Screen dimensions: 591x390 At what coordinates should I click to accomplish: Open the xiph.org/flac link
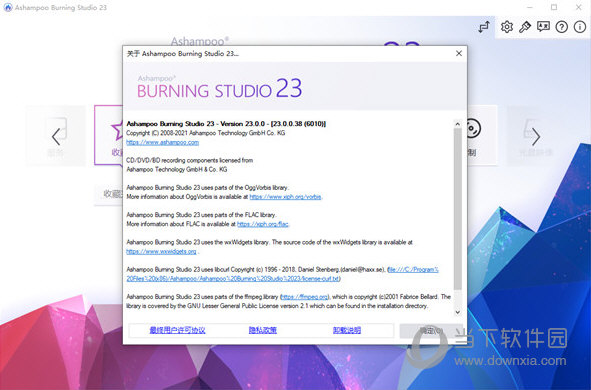(263, 224)
